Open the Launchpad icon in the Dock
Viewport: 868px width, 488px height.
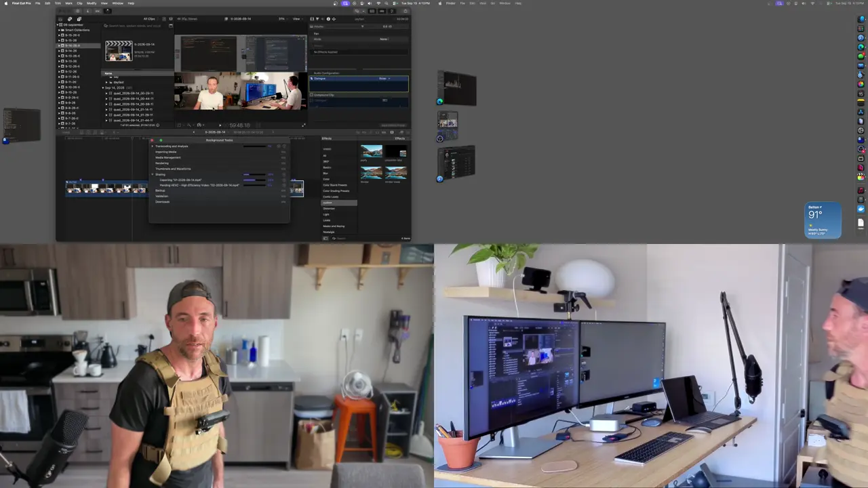861,28
